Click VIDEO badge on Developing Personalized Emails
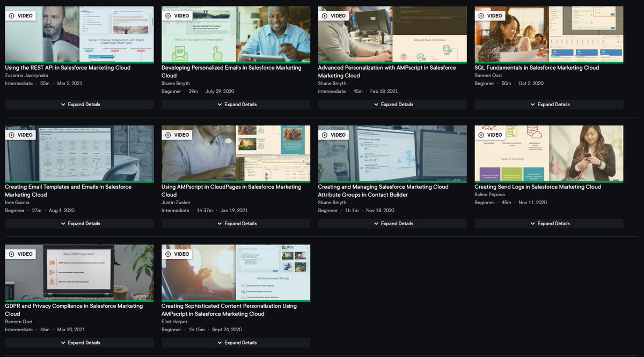This screenshot has height=357, width=644. click(178, 16)
